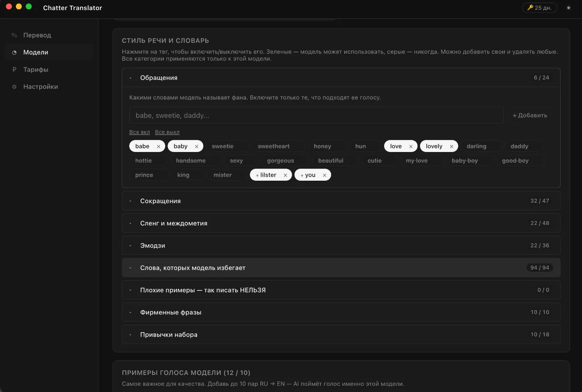Viewport: 582px width, 392px height.
Task: Click the Chatter Translator window title
Action: point(73,8)
